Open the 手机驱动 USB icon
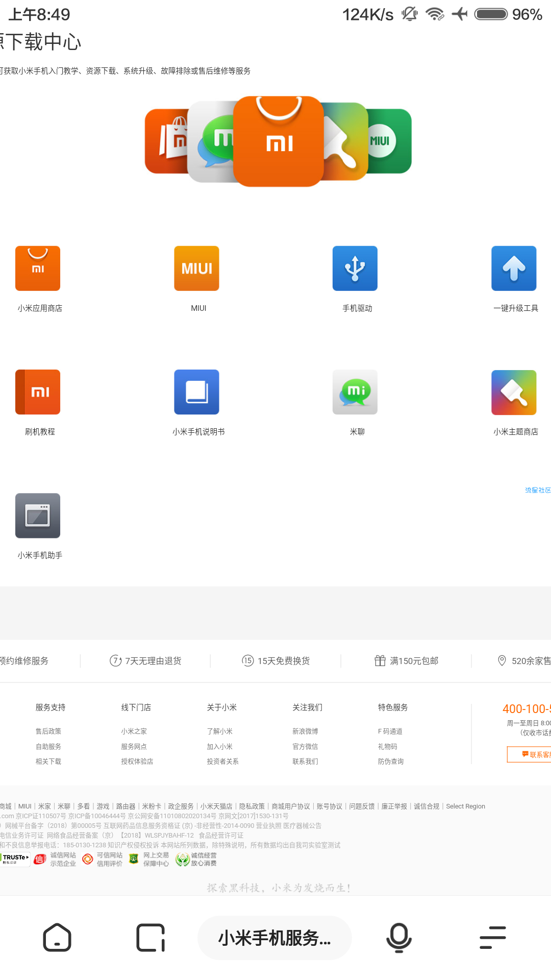 click(x=355, y=268)
